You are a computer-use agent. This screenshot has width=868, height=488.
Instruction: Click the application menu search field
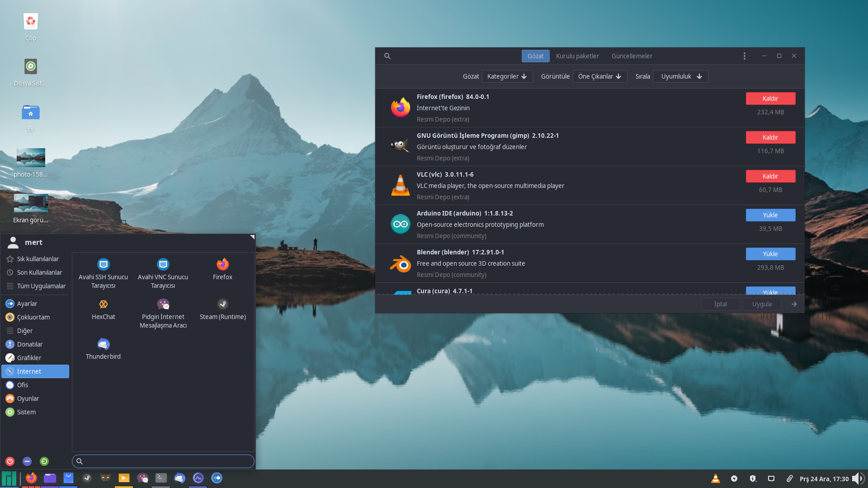(x=163, y=461)
